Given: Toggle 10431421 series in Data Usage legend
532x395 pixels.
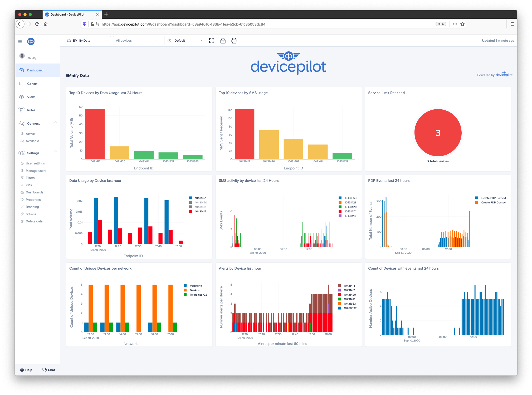Looking at the screenshot, I should (x=198, y=198).
